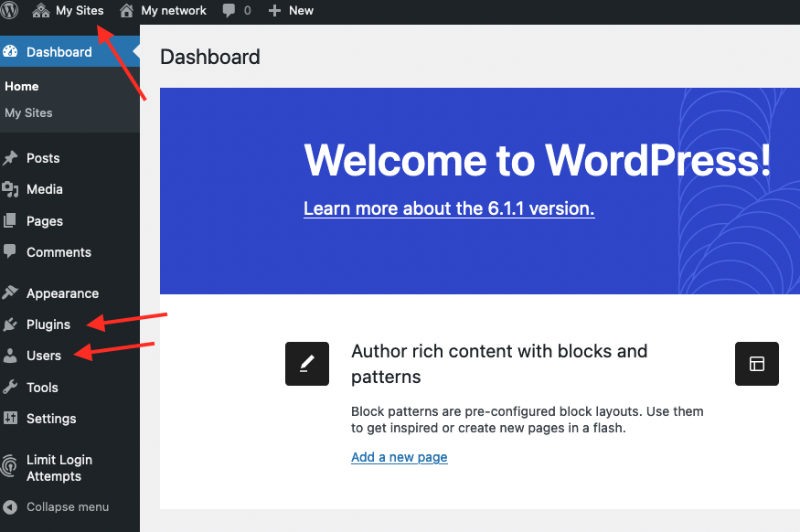
Task: Click the Dashboard page heading
Action: pyautogui.click(x=210, y=57)
